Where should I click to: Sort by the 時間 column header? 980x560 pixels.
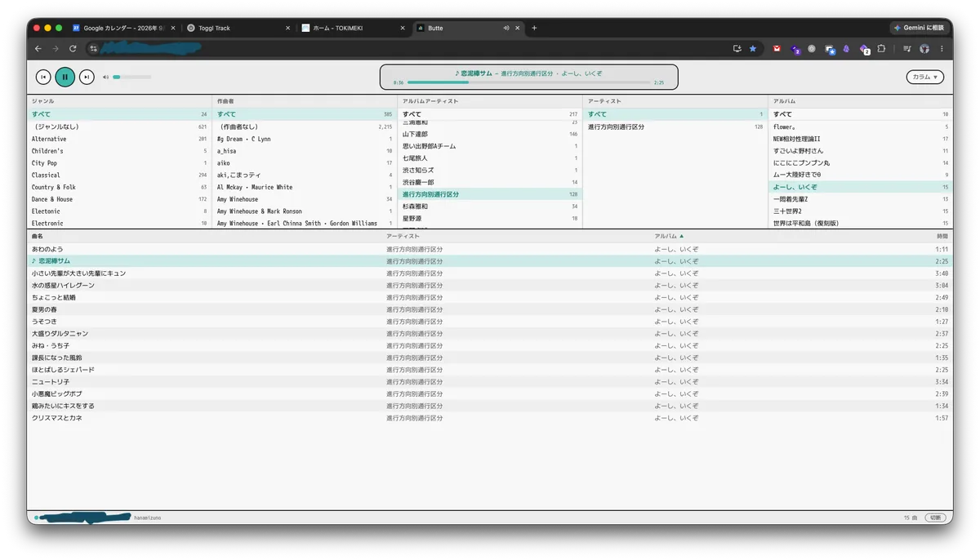(942, 236)
